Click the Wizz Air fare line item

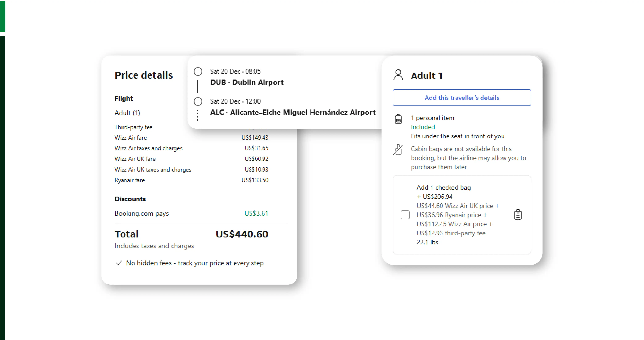tap(130, 138)
